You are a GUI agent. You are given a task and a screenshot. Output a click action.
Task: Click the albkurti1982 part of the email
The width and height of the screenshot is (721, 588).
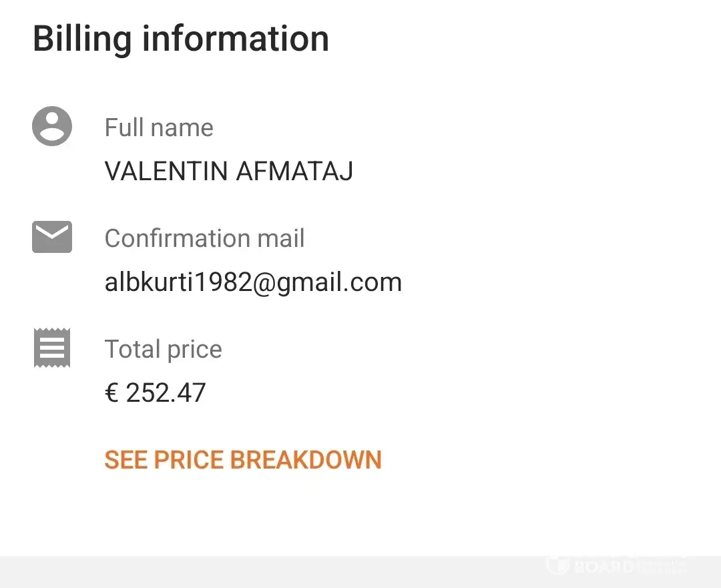[178, 282]
